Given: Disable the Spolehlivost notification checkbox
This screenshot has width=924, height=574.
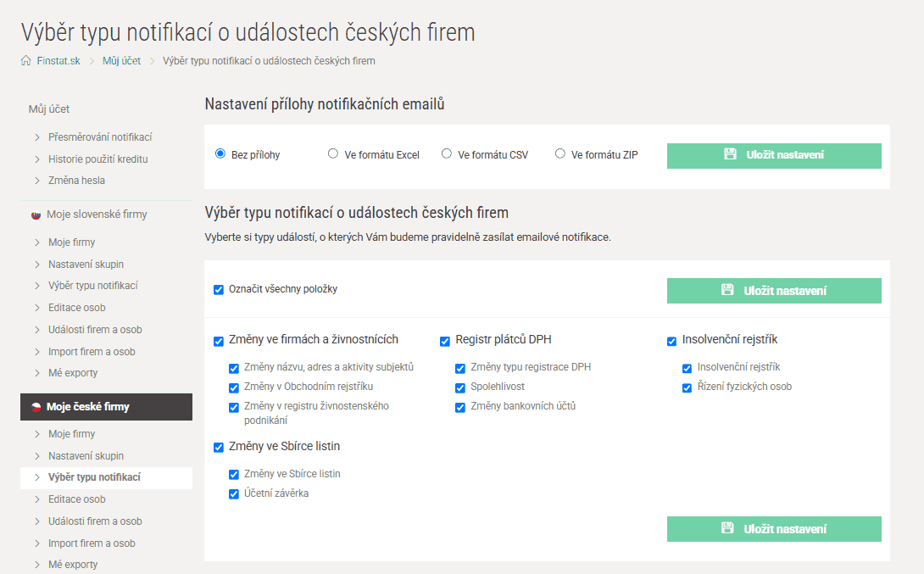Looking at the screenshot, I should (460, 387).
